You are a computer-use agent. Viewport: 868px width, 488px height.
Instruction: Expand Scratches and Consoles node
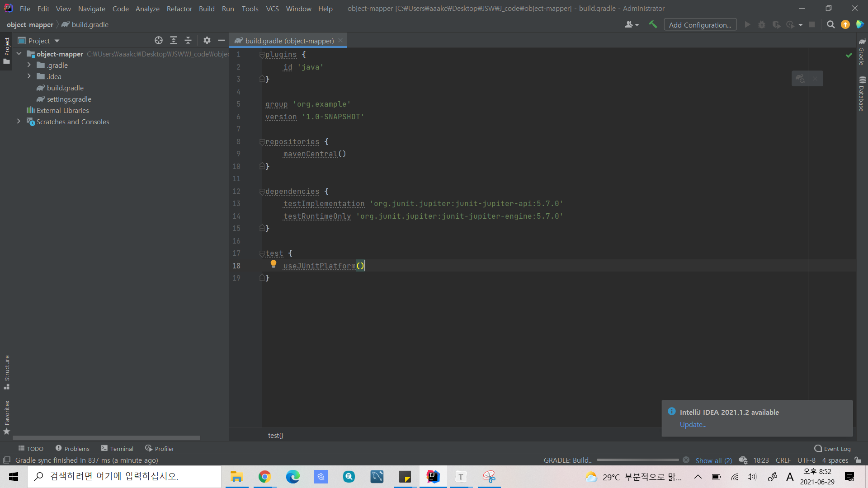click(x=19, y=122)
